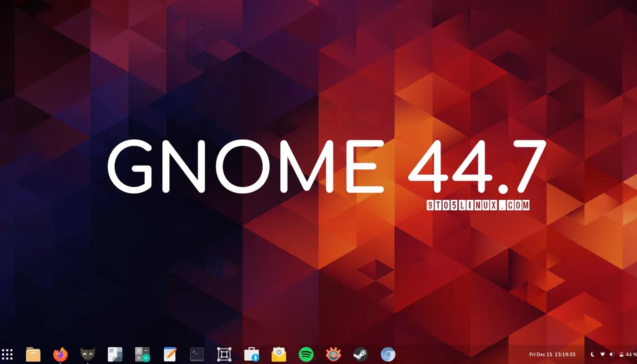Open the Show Applications grid
Screen dimensions: 637x364
7,354
